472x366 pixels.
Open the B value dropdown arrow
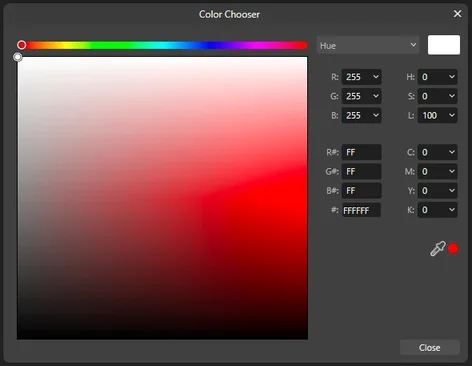click(x=376, y=115)
